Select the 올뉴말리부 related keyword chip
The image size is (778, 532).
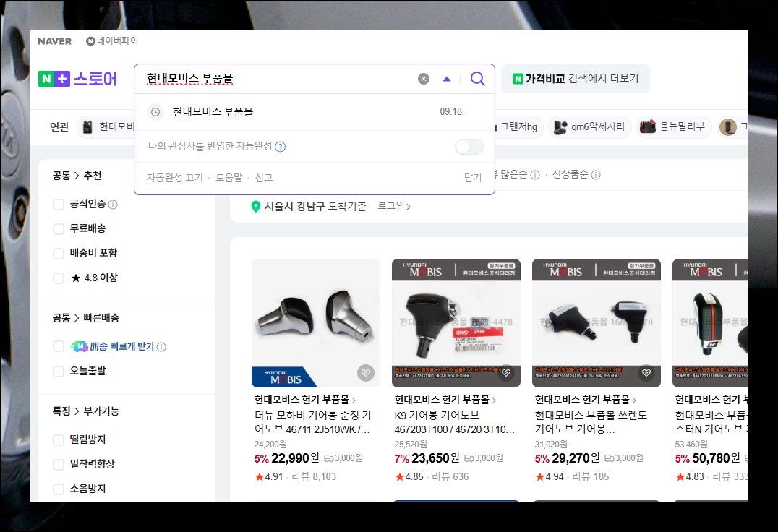[674, 127]
